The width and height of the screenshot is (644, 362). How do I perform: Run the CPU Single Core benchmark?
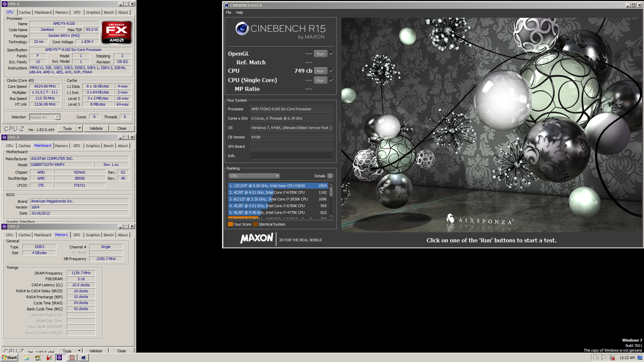click(320, 80)
